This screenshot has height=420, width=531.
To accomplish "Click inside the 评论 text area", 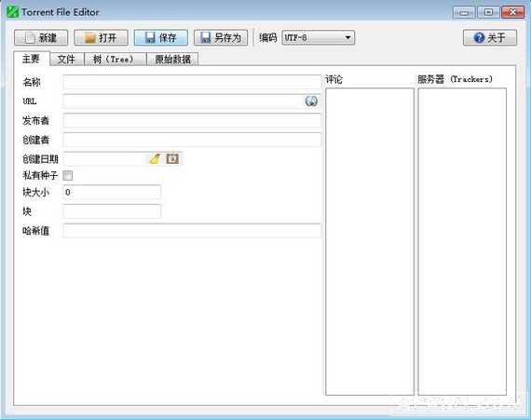I will coord(370,241).
